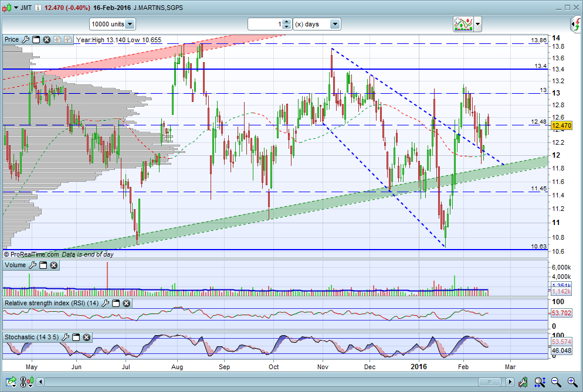Click the chart export/share icon at bottom left

tap(11, 381)
